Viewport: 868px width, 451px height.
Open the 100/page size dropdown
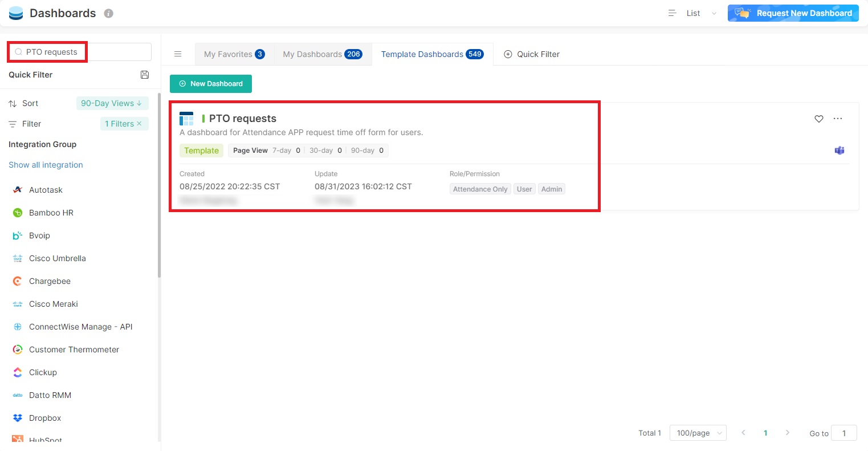coord(698,433)
